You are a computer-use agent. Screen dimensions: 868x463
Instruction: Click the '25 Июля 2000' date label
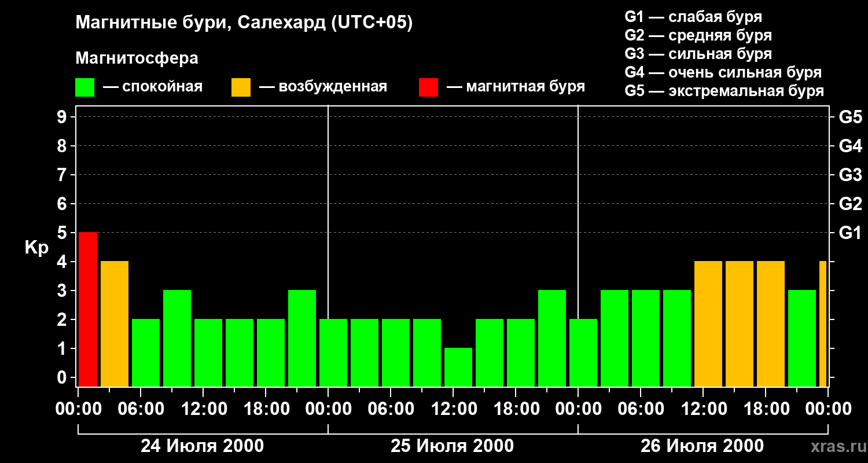453,446
